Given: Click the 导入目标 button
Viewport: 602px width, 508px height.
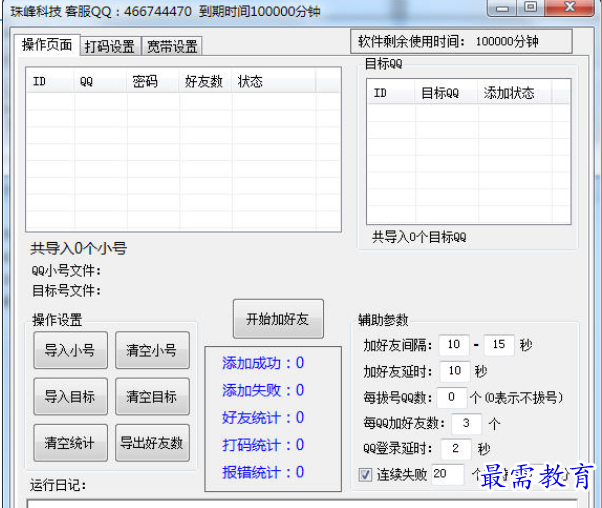Looking at the screenshot, I should pyautogui.click(x=70, y=397).
